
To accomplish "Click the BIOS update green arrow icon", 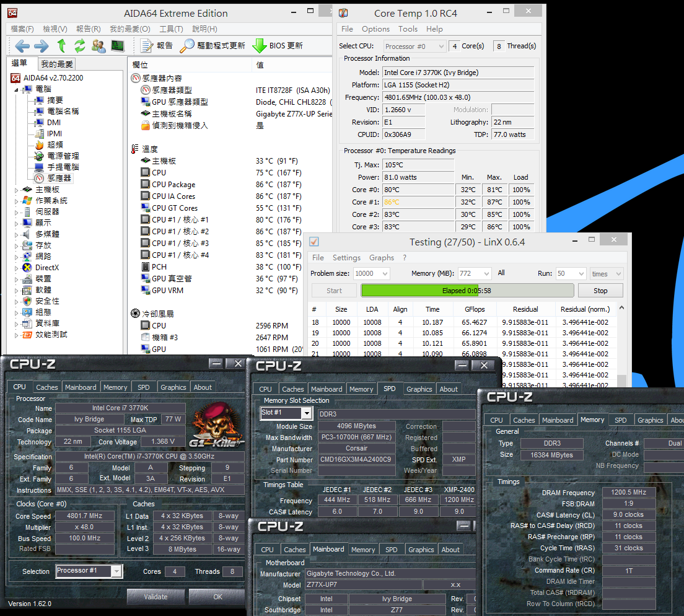I will 260,46.
